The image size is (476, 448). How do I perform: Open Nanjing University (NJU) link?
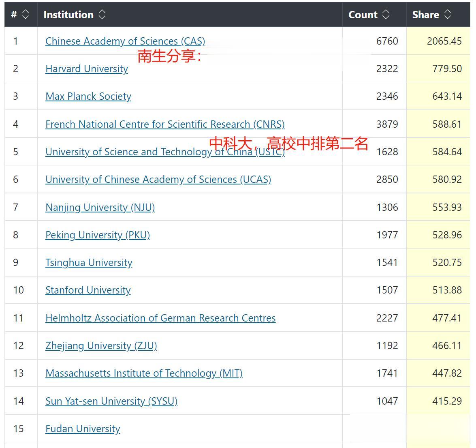point(100,208)
